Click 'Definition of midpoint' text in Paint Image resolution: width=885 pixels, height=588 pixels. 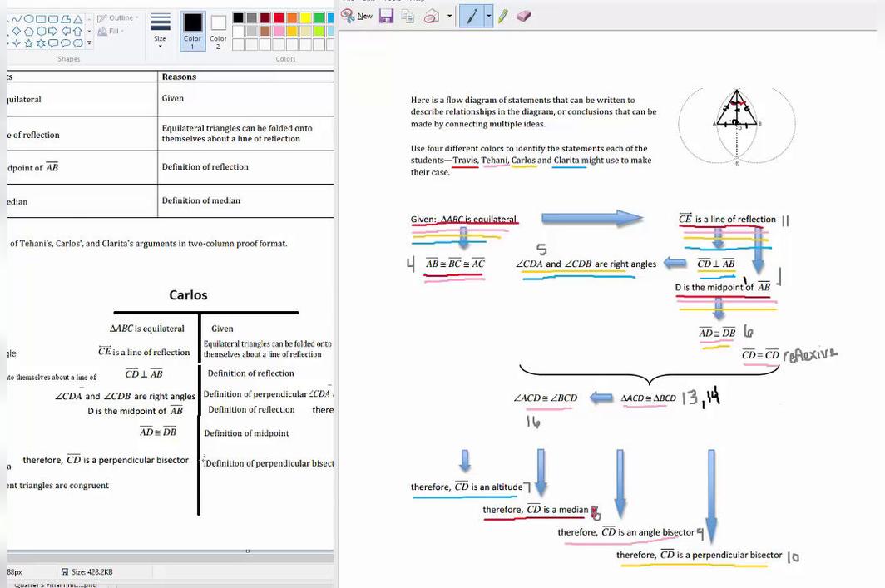pyautogui.click(x=246, y=433)
